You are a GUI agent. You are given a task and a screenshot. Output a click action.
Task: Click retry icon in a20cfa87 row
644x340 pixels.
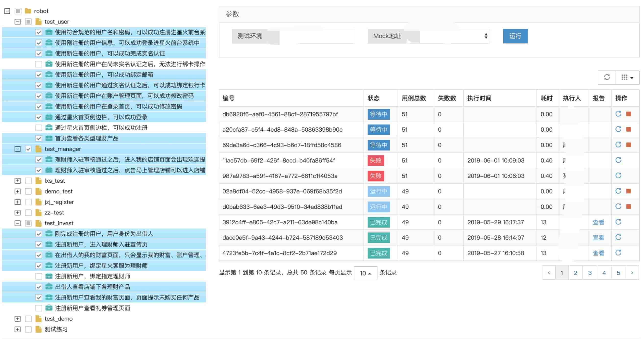tap(618, 129)
